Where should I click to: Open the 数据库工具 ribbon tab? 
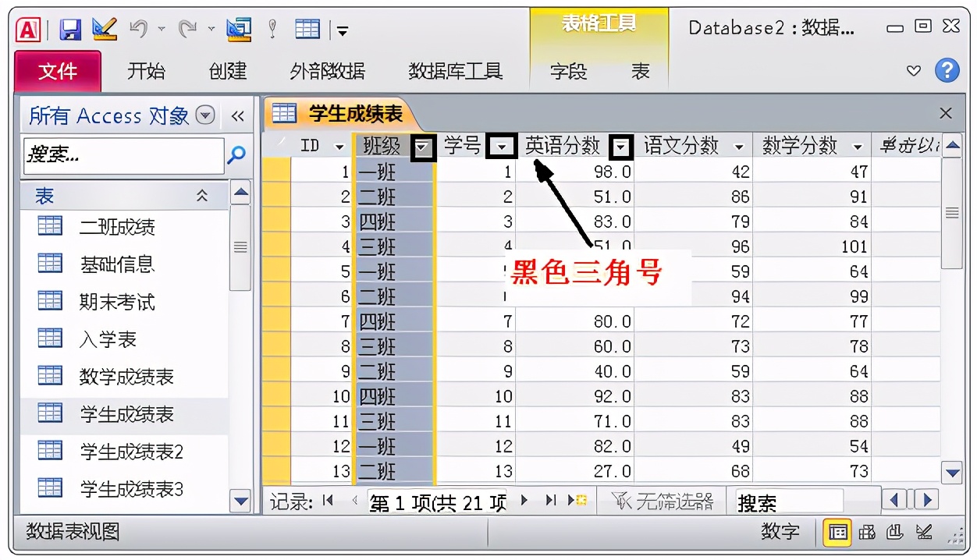tap(456, 72)
